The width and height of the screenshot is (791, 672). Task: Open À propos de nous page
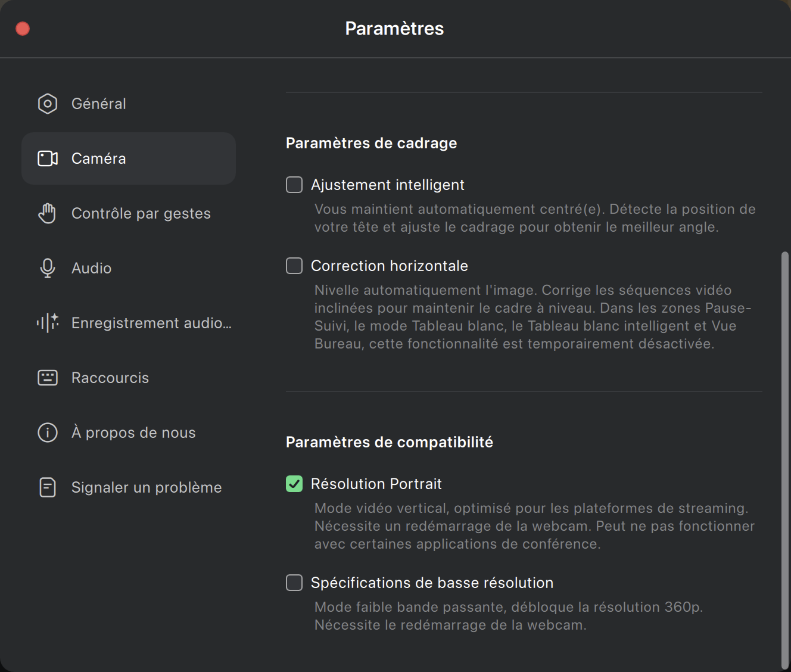click(133, 433)
